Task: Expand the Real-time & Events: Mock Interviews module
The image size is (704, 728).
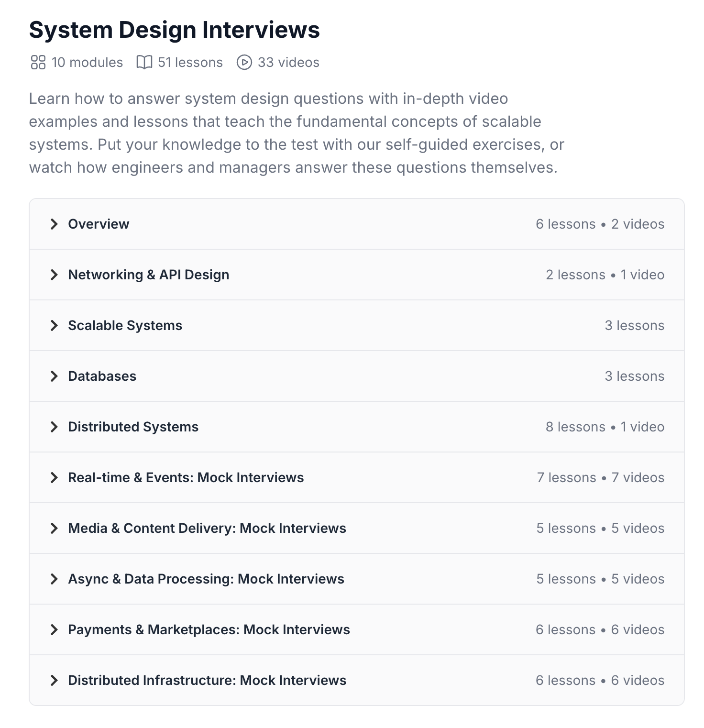Action: [186, 477]
